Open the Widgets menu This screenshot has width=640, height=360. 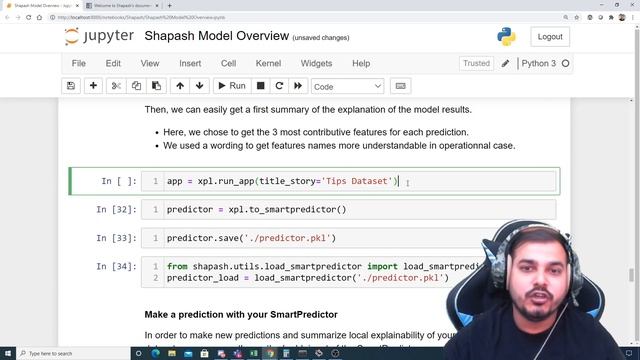click(316, 63)
